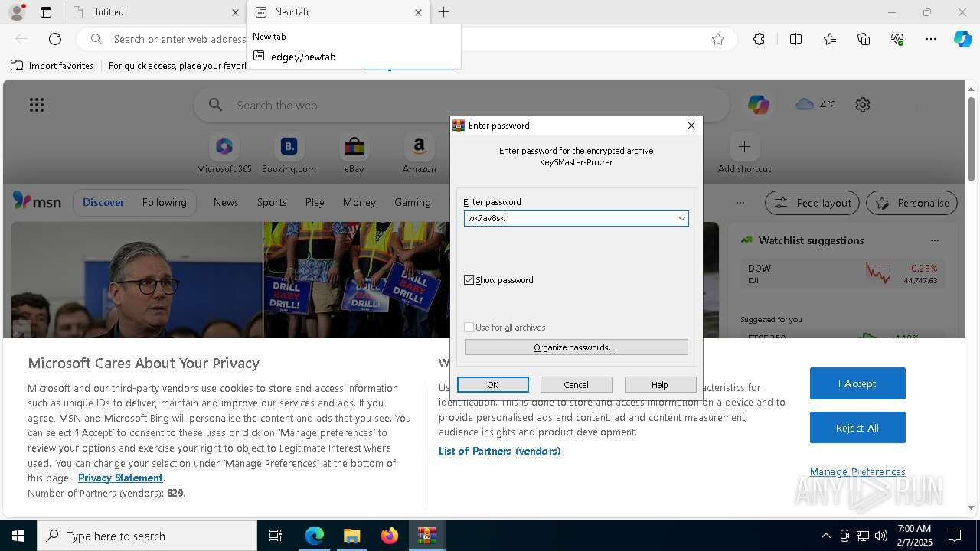The height and width of the screenshot is (551, 980).
Task: Uncheck the Show password checkbox
Action: coord(469,280)
